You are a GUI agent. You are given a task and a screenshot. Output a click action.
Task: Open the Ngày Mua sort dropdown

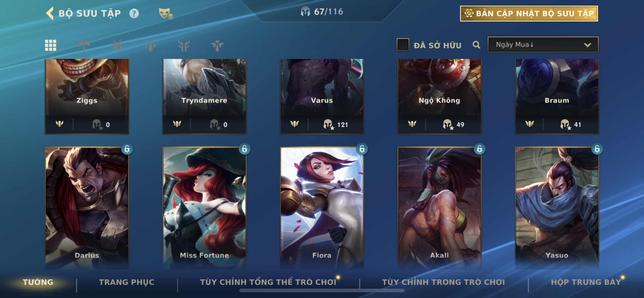pyautogui.click(x=543, y=45)
